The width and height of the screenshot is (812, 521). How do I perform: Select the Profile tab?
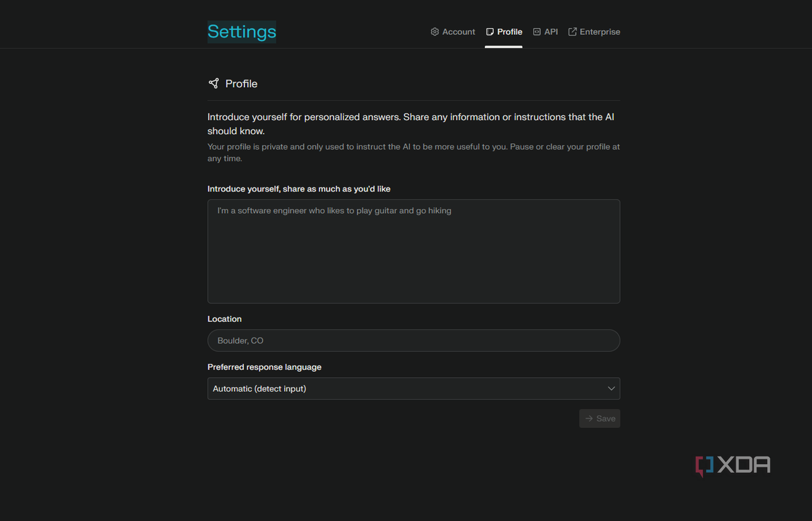[504, 31]
